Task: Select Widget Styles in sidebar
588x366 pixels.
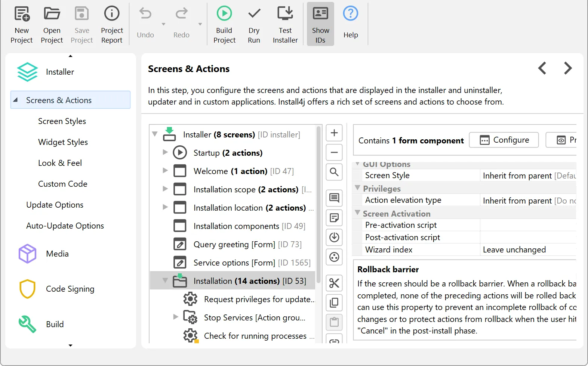Action: coord(63,142)
